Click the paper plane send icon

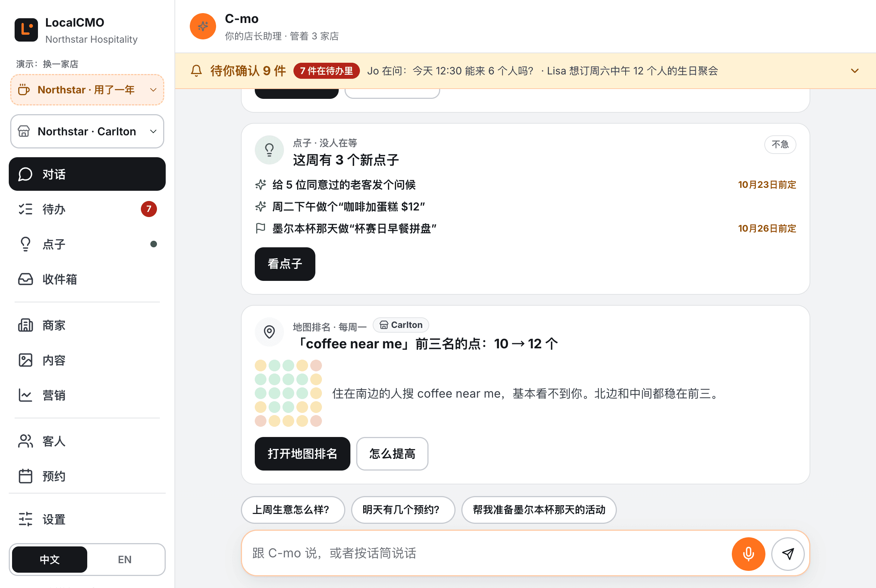tap(788, 553)
